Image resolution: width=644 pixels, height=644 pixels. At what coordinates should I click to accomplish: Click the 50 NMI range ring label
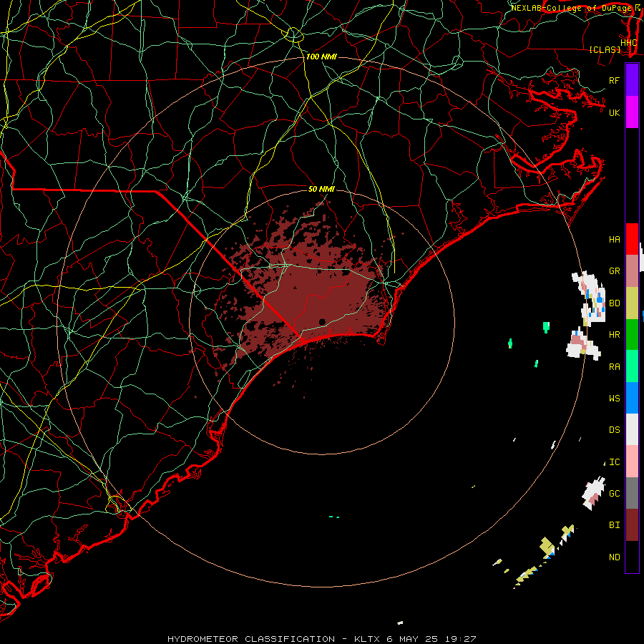pos(321,189)
